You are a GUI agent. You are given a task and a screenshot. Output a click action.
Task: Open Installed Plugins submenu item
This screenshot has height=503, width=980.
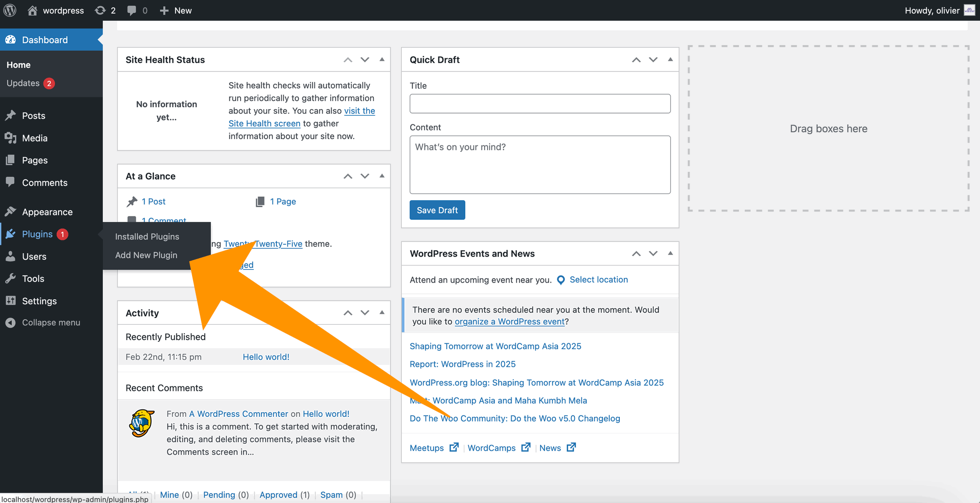tap(147, 237)
